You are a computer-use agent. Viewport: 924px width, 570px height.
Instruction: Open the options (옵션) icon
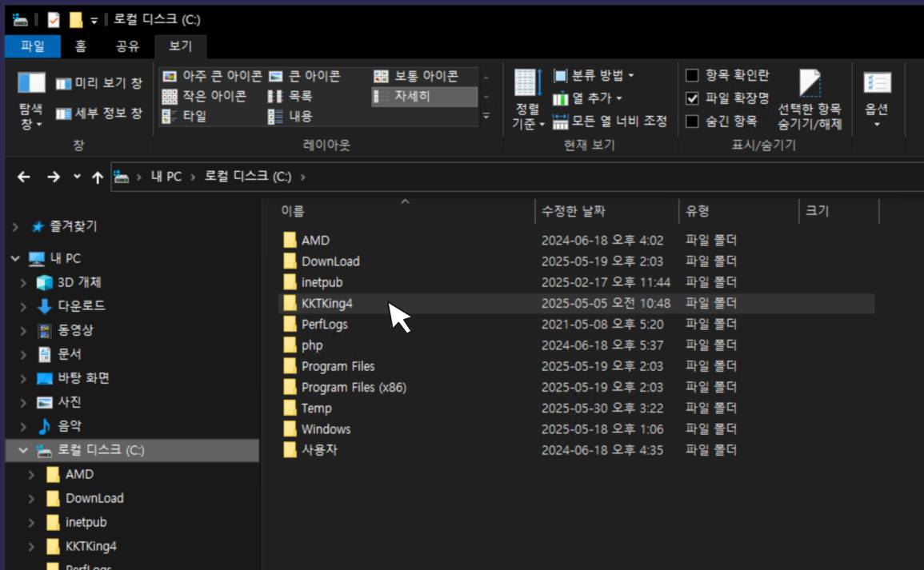coord(877,83)
